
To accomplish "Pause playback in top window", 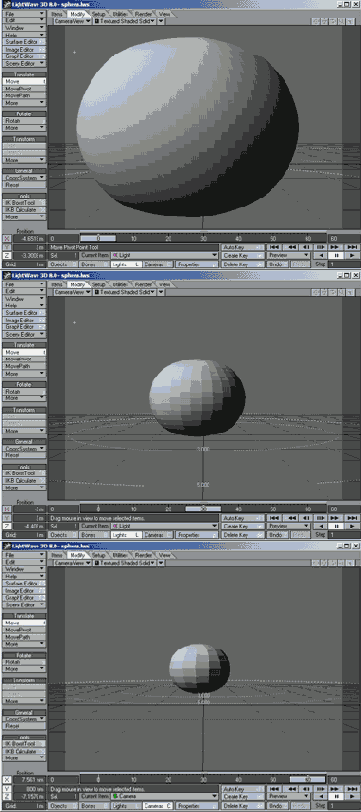I will click(337, 255).
